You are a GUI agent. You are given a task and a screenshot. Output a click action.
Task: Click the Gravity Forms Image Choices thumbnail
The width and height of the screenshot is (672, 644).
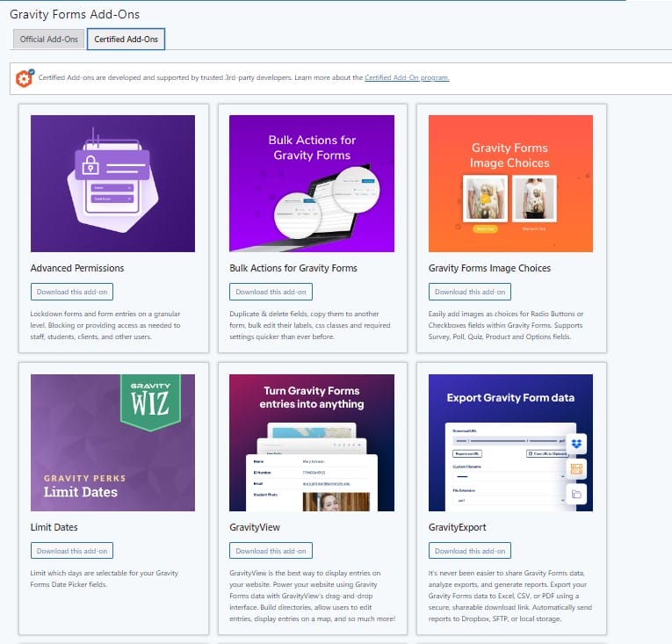coord(510,184)
